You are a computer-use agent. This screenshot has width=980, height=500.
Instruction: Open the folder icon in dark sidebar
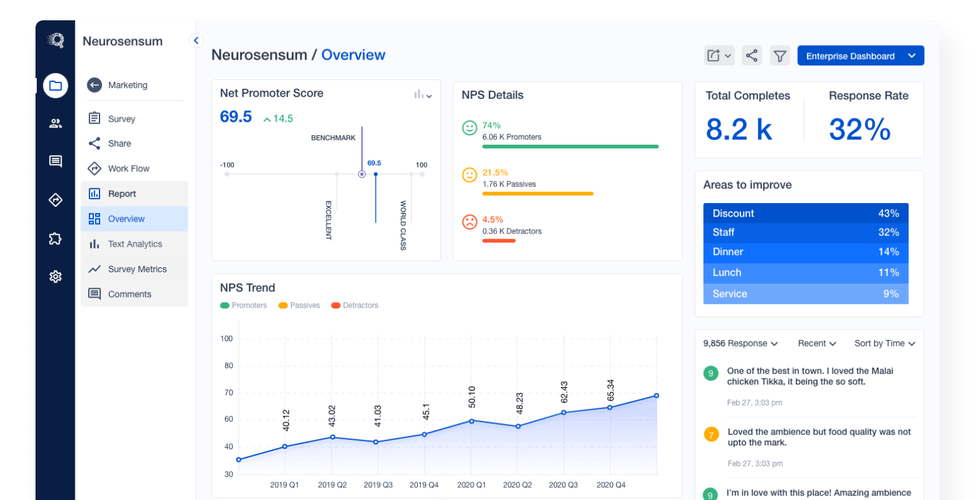tap(56, 86)
